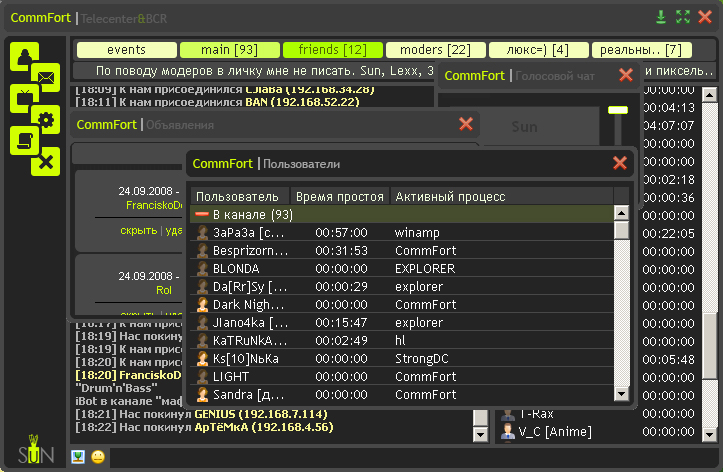Collapse the 'В канале (93)' group
The image size is (723, 472).
(202, 214)
